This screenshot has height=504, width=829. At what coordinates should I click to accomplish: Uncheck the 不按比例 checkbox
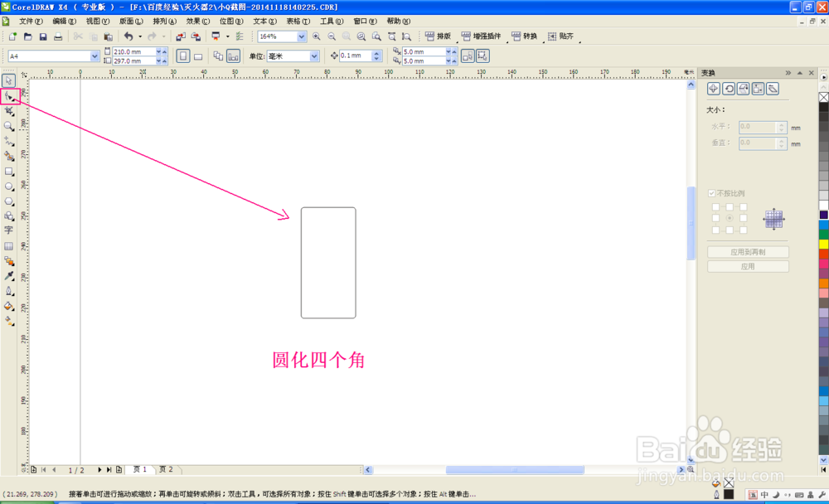pyautogui.click(x=711, y=192)
